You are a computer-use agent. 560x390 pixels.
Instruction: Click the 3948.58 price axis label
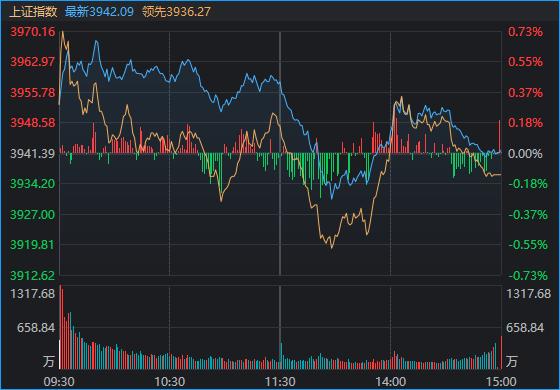[x=33, y=123]
